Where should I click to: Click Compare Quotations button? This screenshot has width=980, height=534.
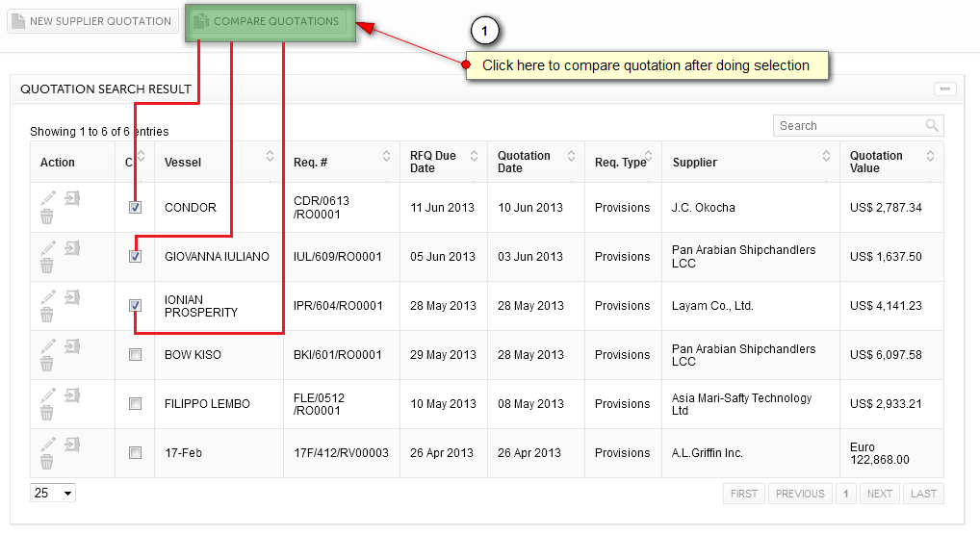click(x=270, y=22)
